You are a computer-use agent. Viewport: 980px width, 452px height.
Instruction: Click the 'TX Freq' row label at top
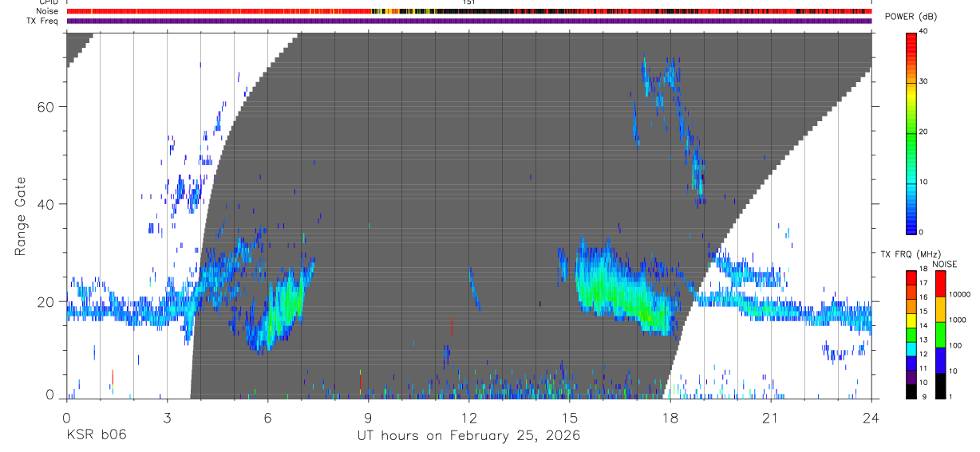(43, 21)
